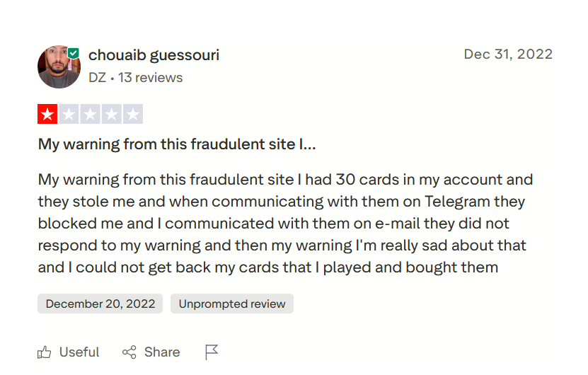Click the thumbs-up Useful icon
The width and height of the screenshot is (588, 375).
(45, 352)
